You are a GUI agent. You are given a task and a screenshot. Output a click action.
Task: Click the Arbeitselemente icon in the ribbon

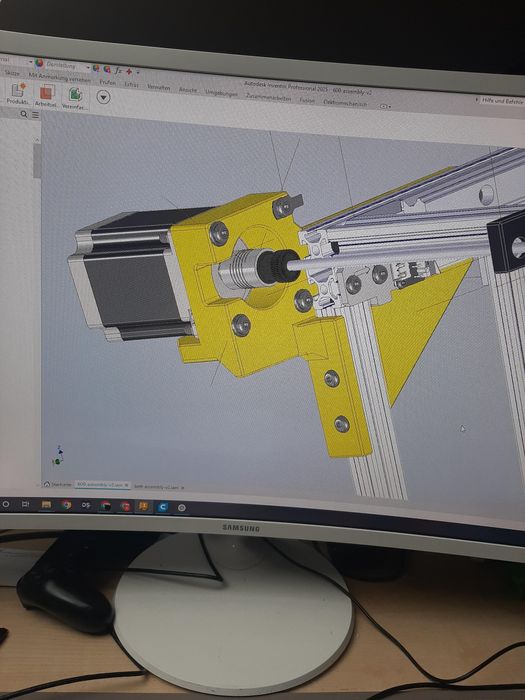pyautogui.click(x=46, y=92)
